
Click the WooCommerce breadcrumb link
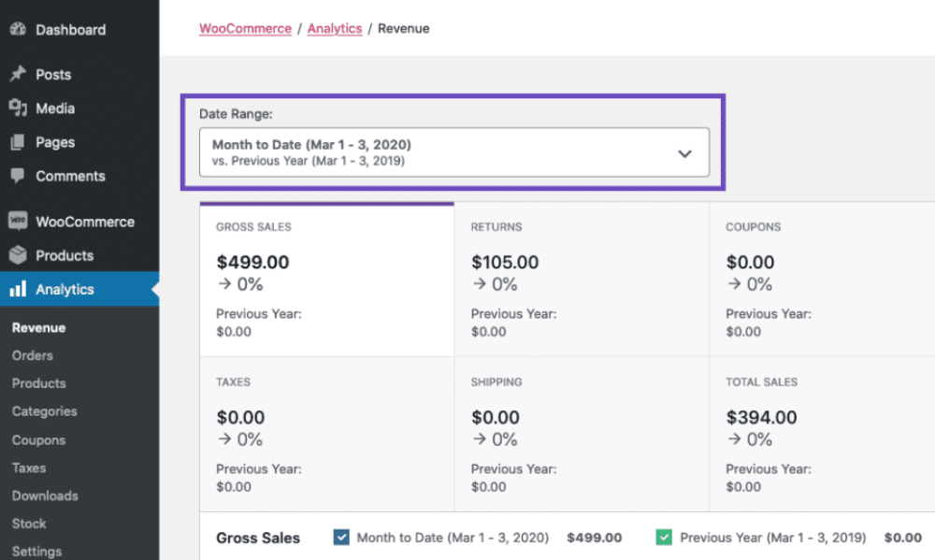coord(245,29)
